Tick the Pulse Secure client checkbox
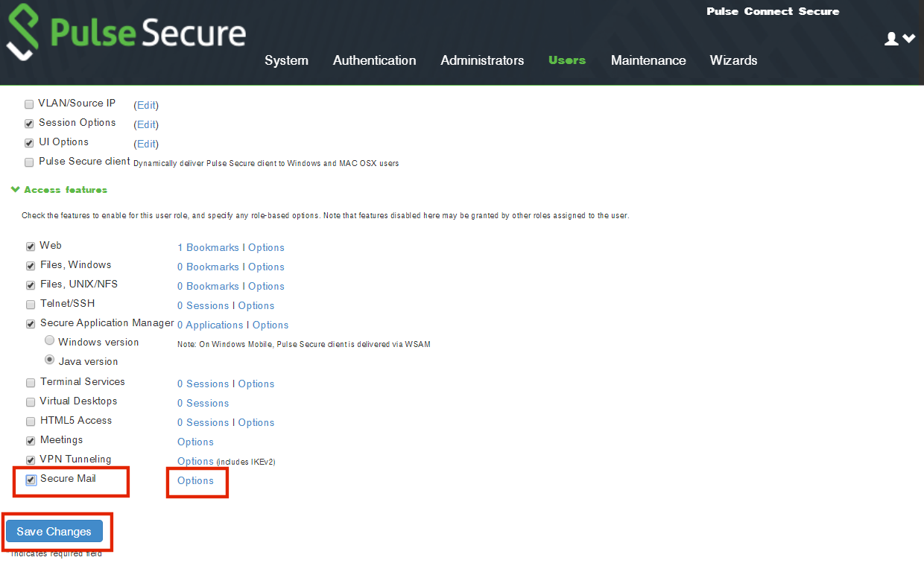Viewport: 924px width, 563px height. click(x=30, y=162)
